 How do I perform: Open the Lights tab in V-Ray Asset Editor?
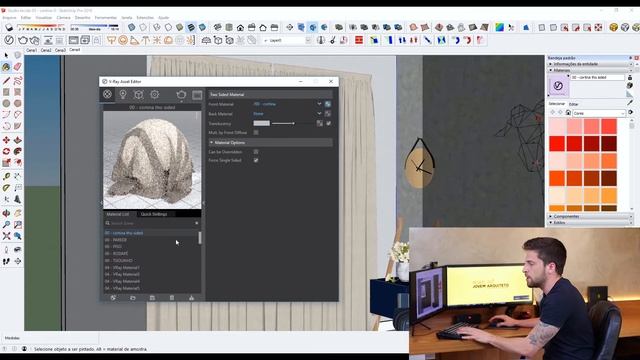[x=123, y=94]
